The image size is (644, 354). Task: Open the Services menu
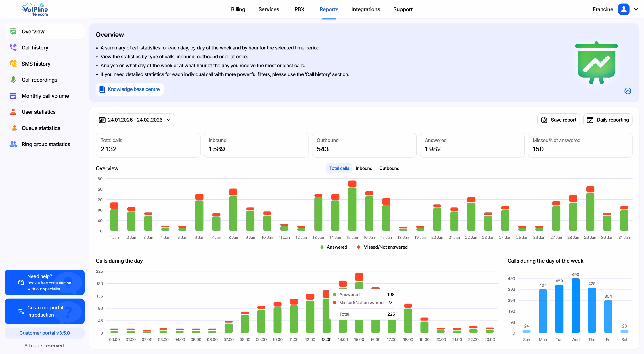coord(269,9)
